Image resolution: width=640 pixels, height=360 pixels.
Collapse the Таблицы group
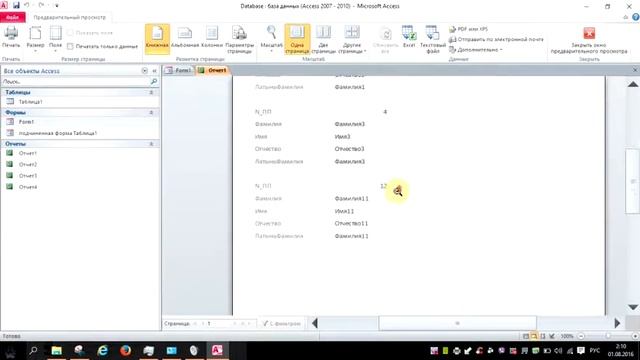151,93
